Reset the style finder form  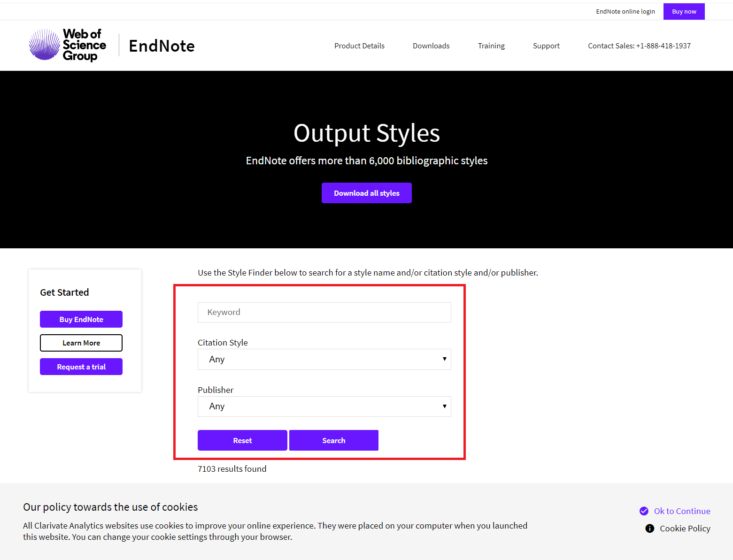point(242,440)
